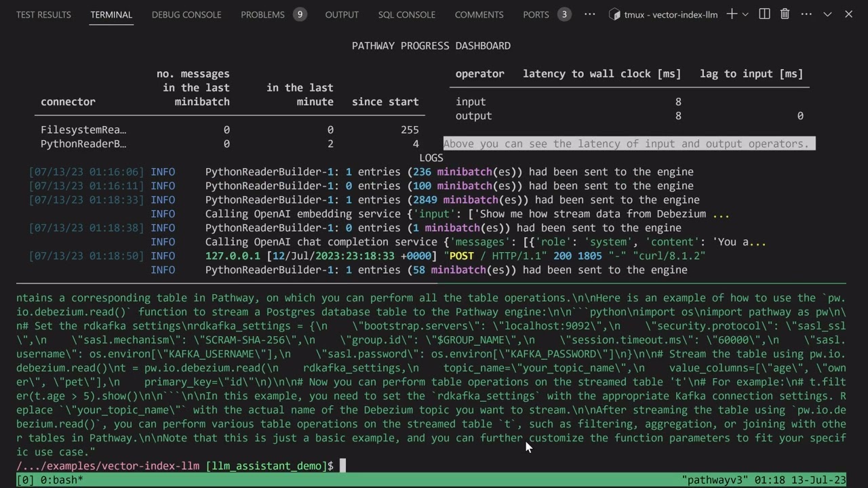
Task: Show the Comments tab
Action: click(479, 14)
